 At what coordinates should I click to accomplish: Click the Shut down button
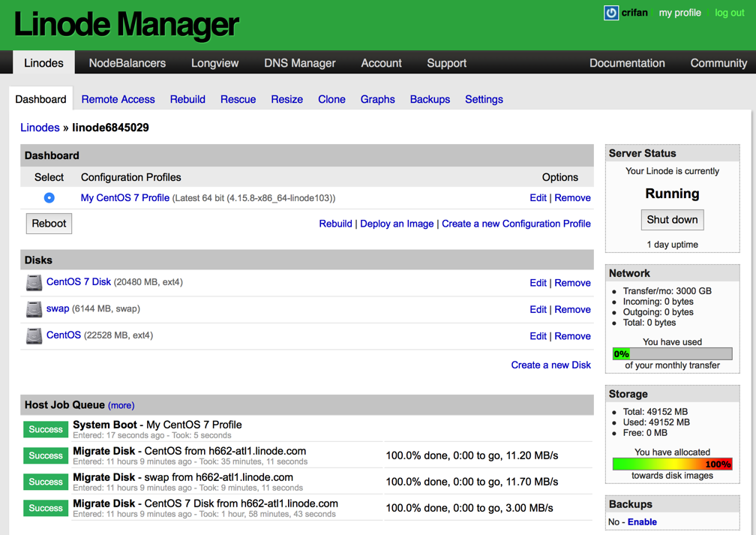pyautogui.click(x=672, y=220)
